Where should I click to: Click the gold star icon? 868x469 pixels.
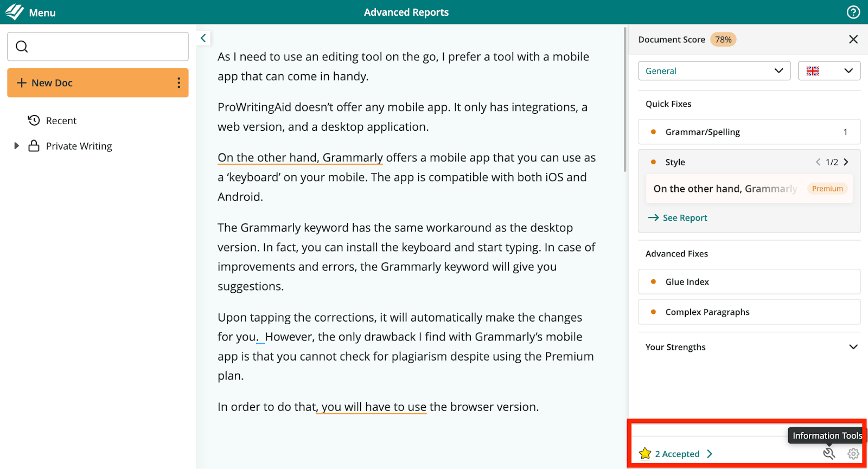[645, 454]
